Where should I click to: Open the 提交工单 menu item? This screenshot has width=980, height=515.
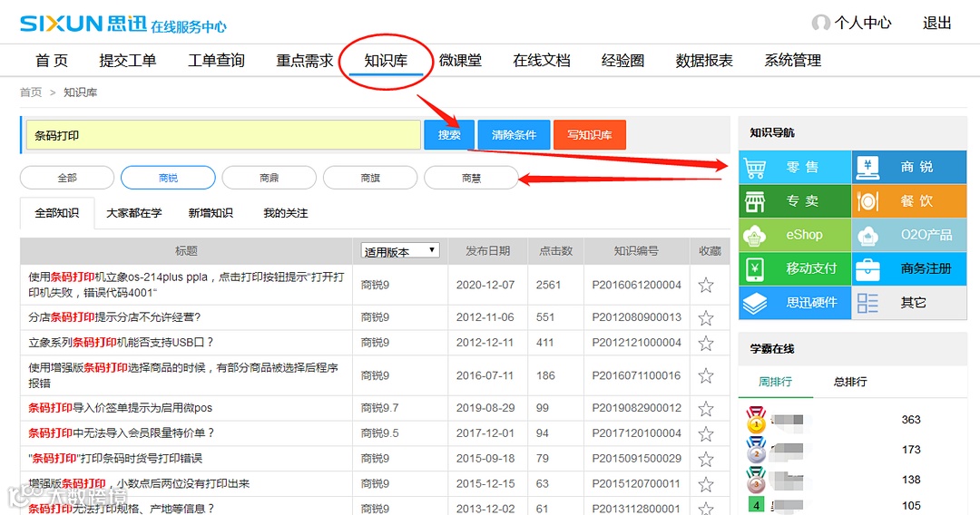coord(128,61)
